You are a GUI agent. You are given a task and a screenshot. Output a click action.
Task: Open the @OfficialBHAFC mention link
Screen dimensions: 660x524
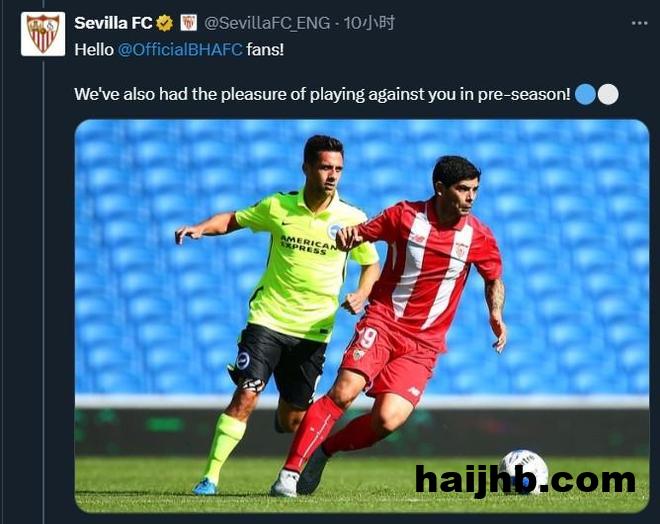(x=180, y=50)
